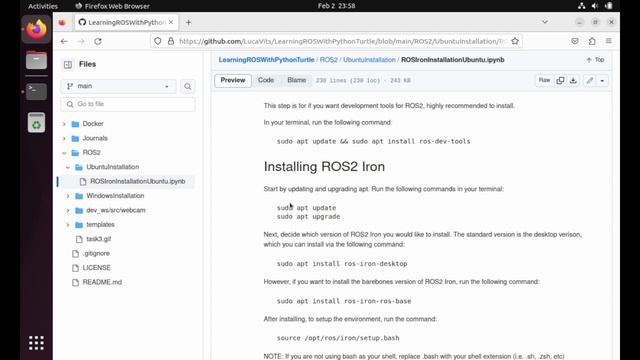Screen dimensions: 640x360
Task: Open Firefox extensions menu
Action: 592,41
